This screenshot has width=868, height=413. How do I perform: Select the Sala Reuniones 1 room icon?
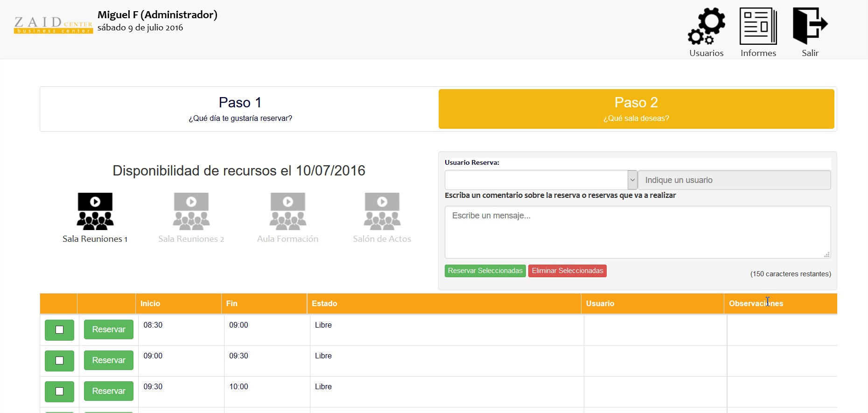[x=95, y=211]
